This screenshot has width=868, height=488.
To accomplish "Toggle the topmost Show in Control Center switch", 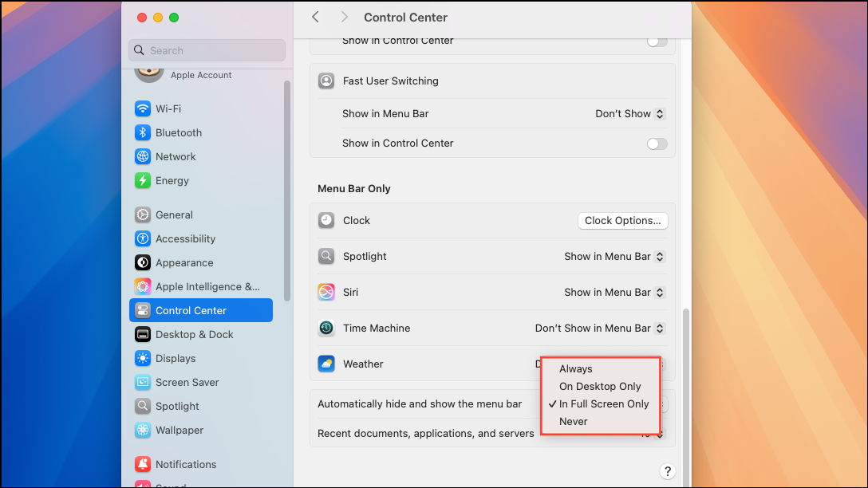I will (x=657, y=41).
